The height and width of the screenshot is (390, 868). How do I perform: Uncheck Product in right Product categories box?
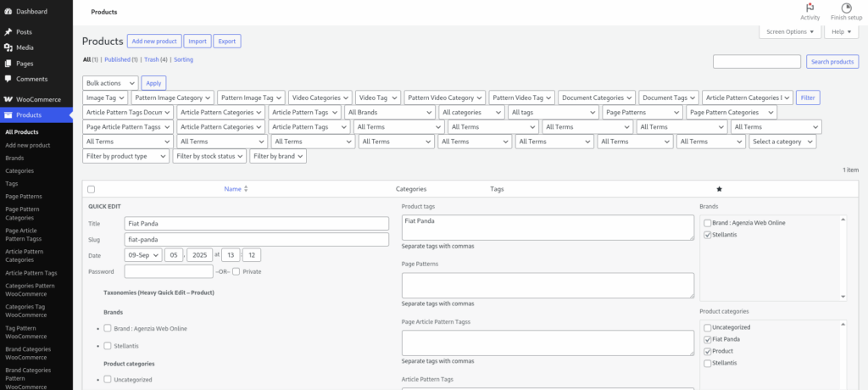pyautogui.click(x=708, y=351)
